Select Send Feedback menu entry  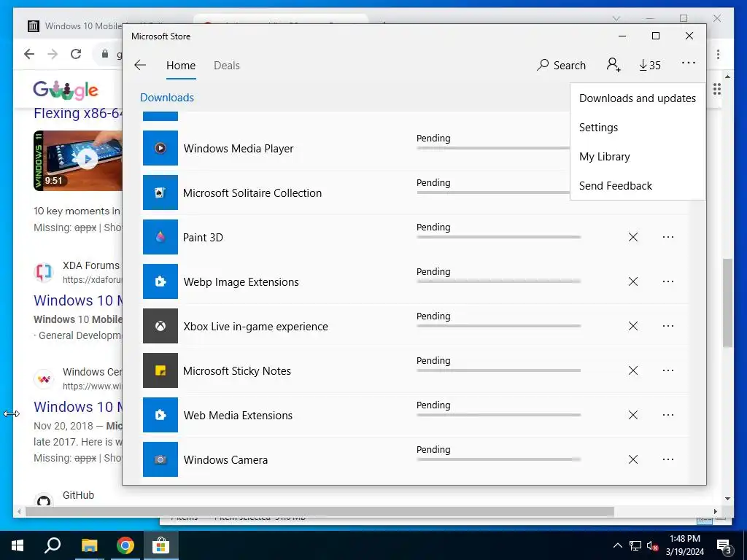638,185
